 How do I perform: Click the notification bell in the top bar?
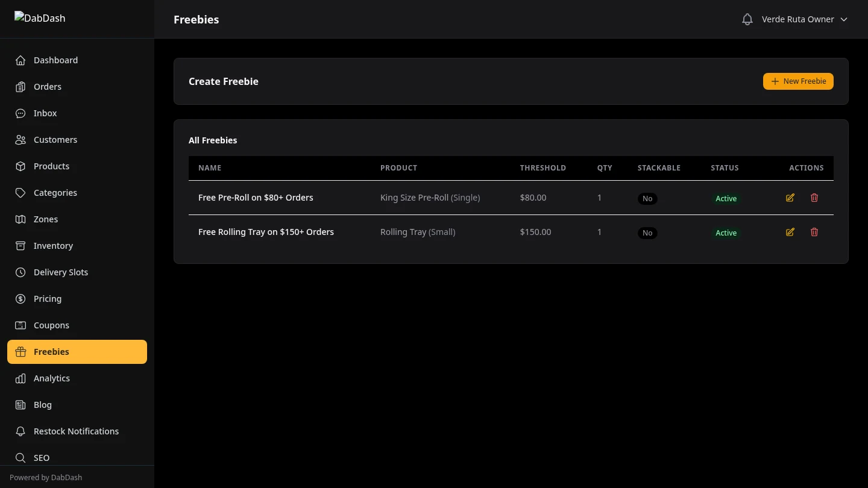click(747, 19)
